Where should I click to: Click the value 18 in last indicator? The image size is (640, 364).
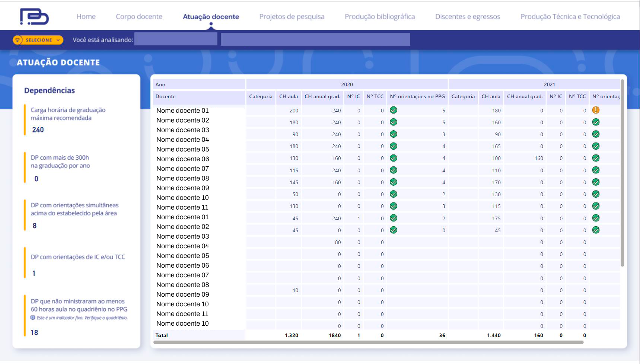[x=34, y=332]
